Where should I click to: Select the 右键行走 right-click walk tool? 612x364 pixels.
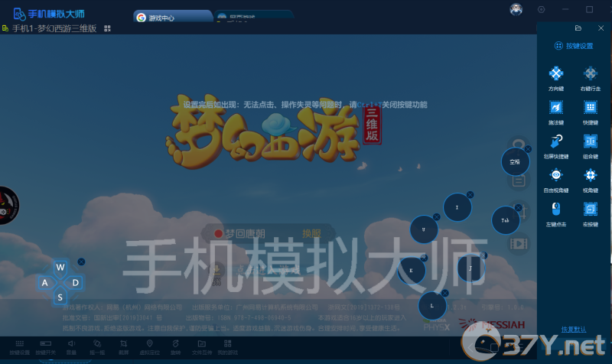[x=590, y=79]
